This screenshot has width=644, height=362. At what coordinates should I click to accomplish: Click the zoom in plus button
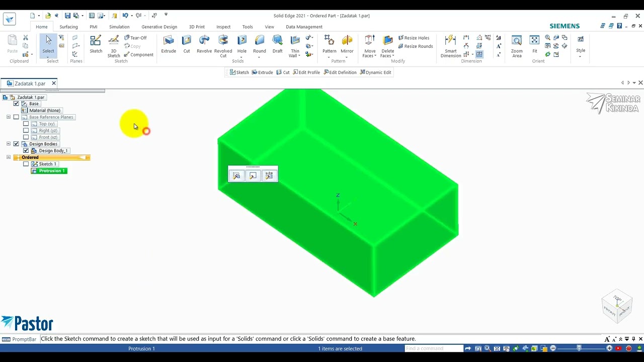[609, 348]
